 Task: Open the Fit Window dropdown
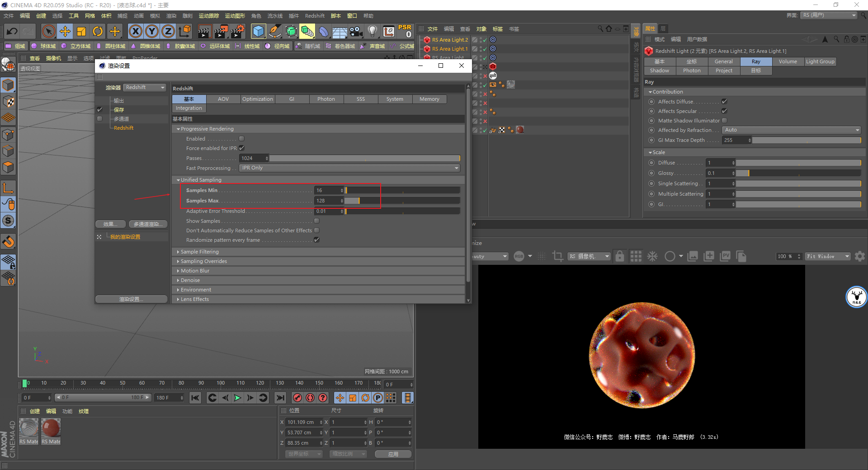tap(827, 256)
